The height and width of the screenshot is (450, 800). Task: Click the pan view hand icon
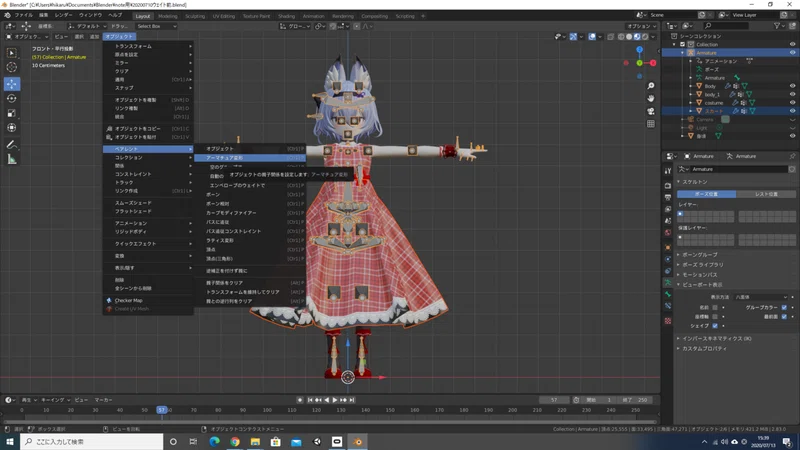(x=651, y=98)
